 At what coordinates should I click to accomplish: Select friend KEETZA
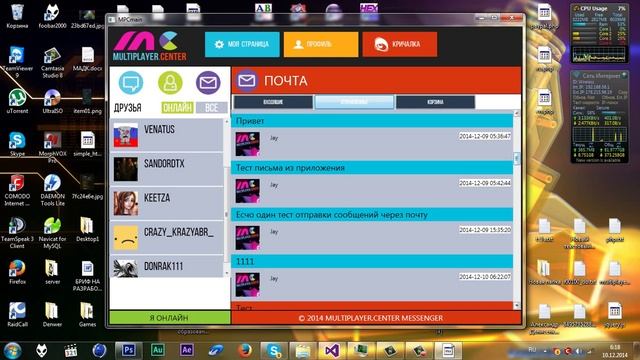(167, 203)
